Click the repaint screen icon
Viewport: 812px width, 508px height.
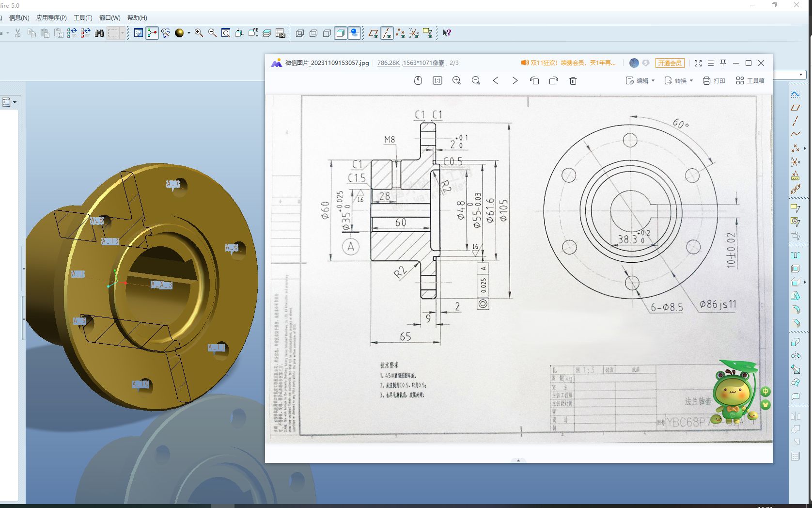click(x=139, y=33)
